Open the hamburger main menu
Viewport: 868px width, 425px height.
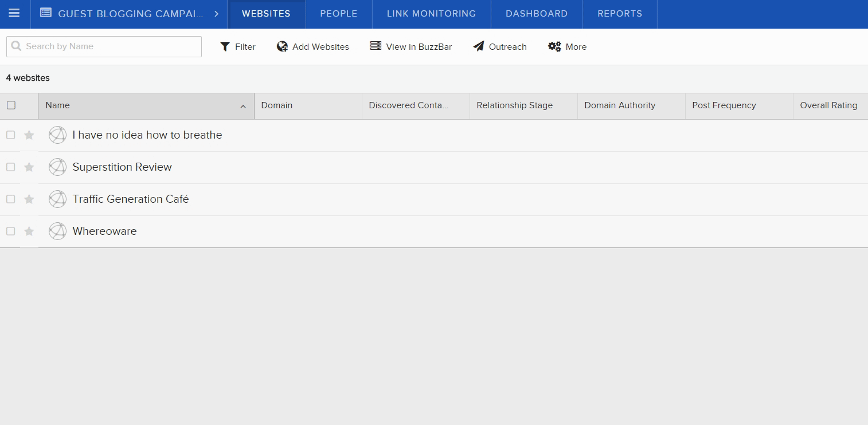pos(14,14)
